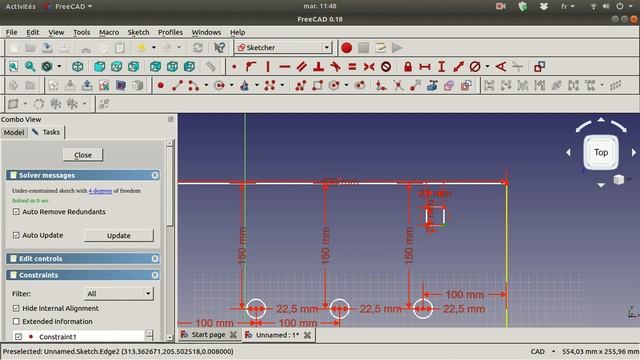Apply the angle constraint tool
Image resolution: width=640 pixels, height=360 pixels.
pos(501,67)
